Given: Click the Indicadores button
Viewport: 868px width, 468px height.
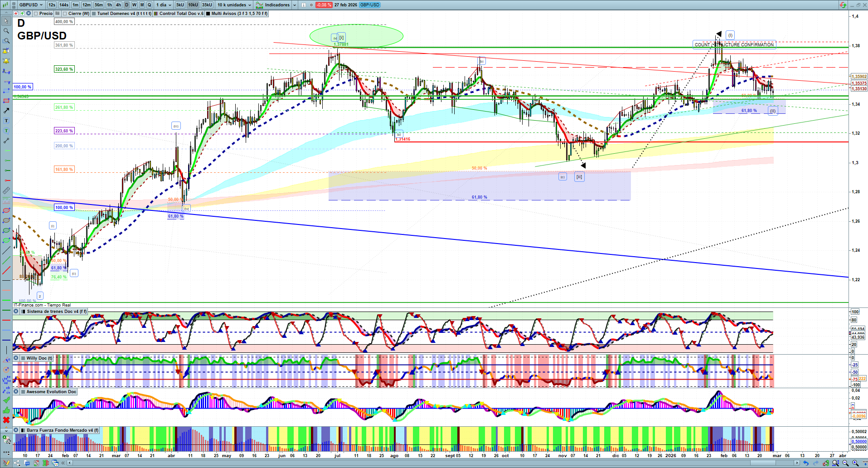Looking at the screenshot, I should (x=273, y=5).
